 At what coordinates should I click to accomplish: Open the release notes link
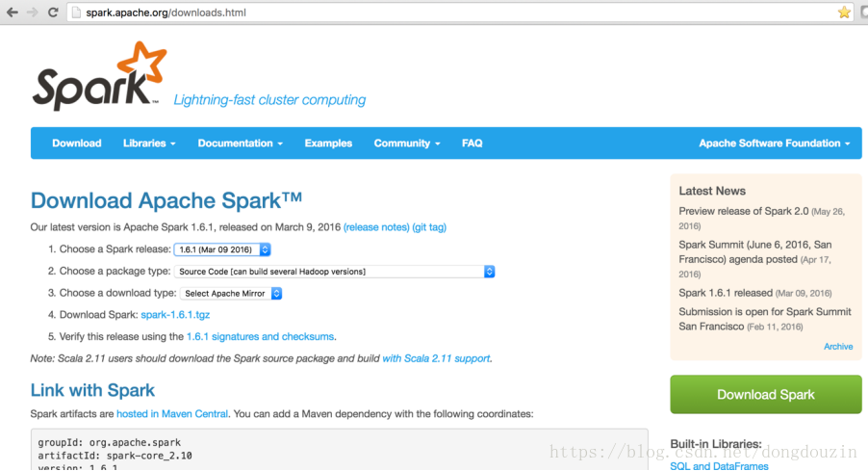[376, 227]
